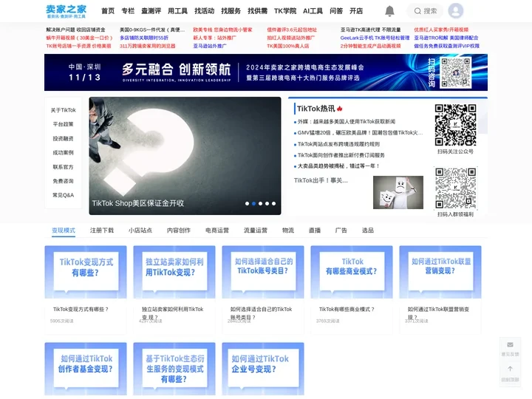The width and height of the screenshot is (532, 399).
Task: Click the 回到顶部 arrow icon
Action: click(x=510, y=369)
